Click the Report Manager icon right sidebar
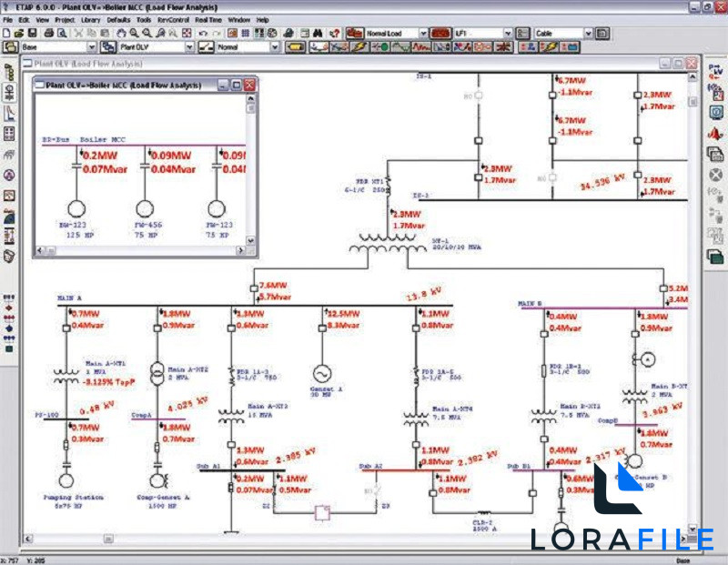The image size is (728, 565). click(x=715, y=154)
